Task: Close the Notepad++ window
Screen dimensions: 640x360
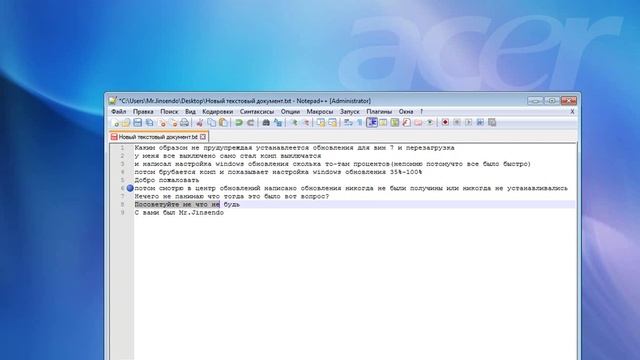Action: [x=569, y=100]
